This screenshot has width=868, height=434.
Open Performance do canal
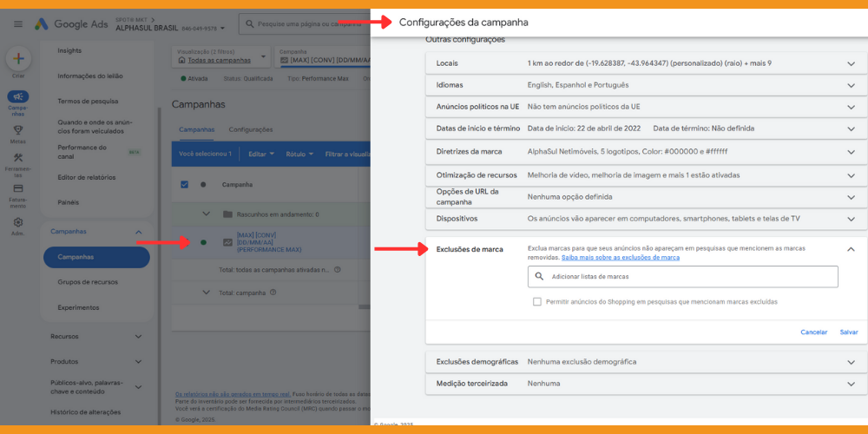pos(82,152)
